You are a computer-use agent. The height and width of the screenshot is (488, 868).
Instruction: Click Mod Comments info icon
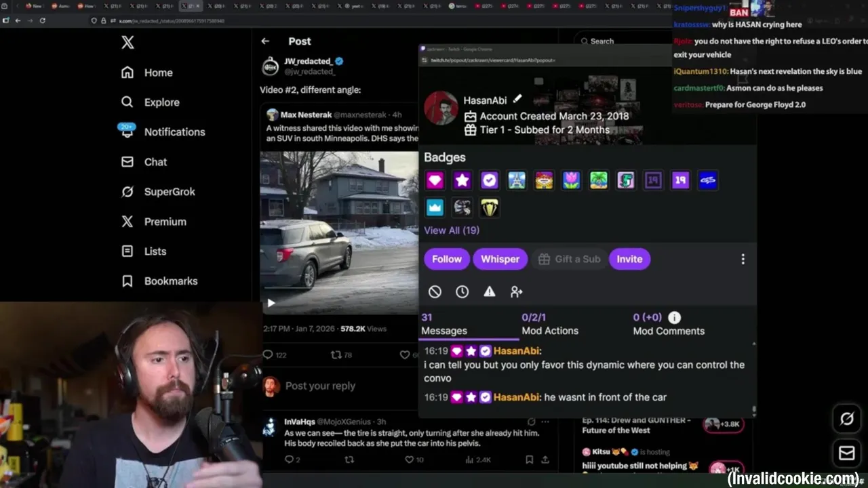(x=674, y=317)
